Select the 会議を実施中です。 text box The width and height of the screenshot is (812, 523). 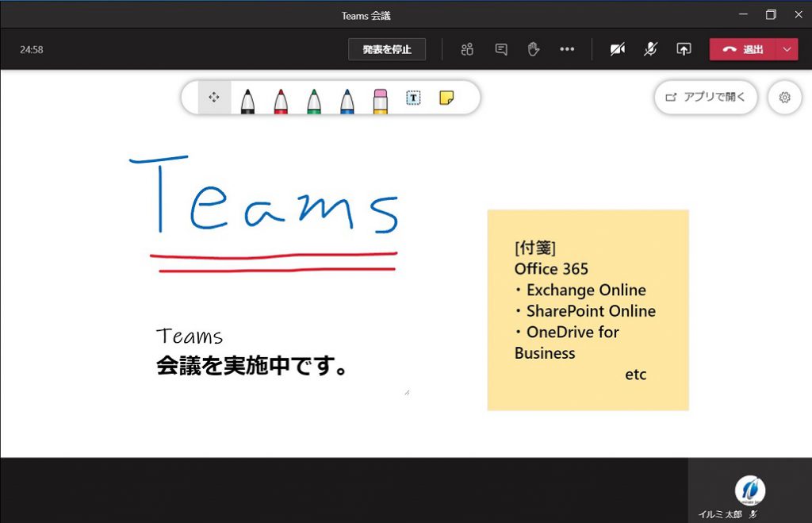[252, 366]
